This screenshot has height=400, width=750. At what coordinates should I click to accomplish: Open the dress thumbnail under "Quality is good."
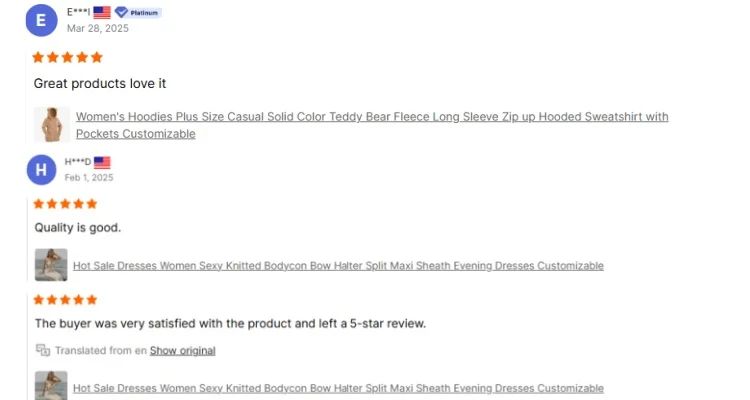click(x=51, y=265)
